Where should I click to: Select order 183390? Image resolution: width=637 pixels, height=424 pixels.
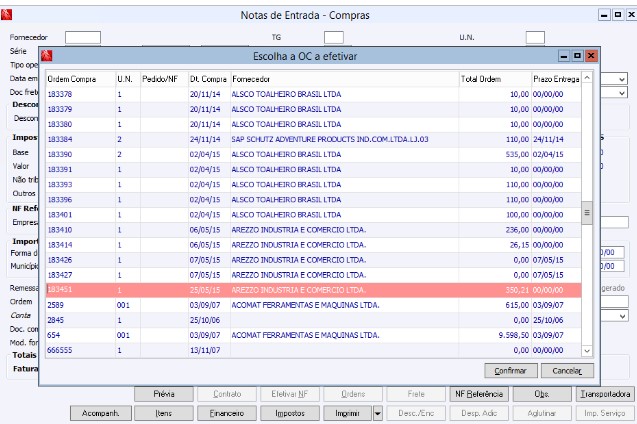click(x=313, y=154)
